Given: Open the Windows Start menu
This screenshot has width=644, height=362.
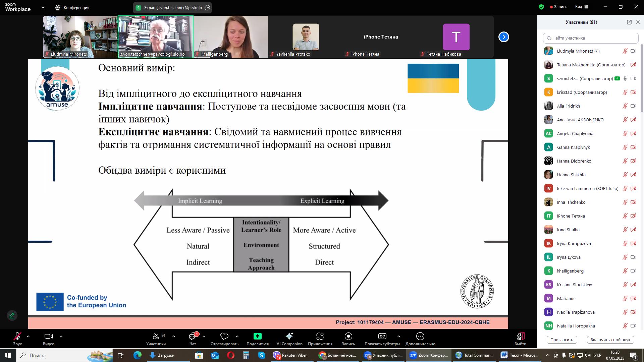Looking at the screenshot, I should tap(8, 355).
